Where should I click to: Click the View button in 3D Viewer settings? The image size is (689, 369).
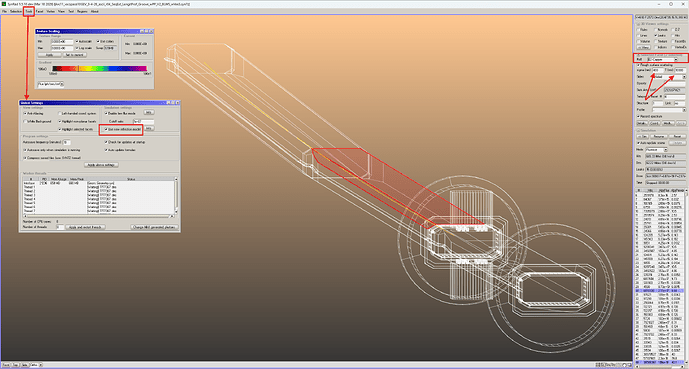pos(644,47)
